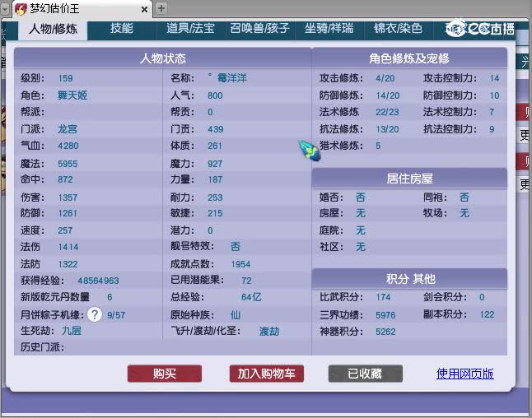Image resolution: width=532 pixels, height=418 pixels.
Task: Click the 气血 value 4280
Action: (x=68, y=146)
